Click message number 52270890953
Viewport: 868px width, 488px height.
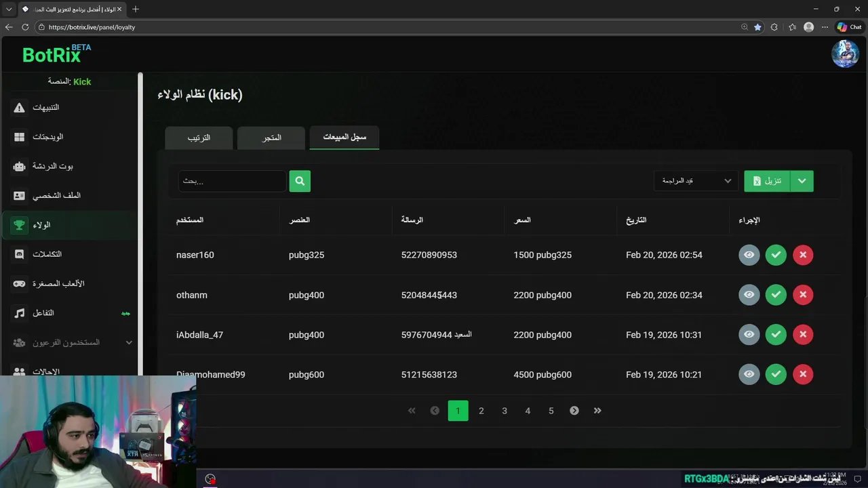point(429,255)
